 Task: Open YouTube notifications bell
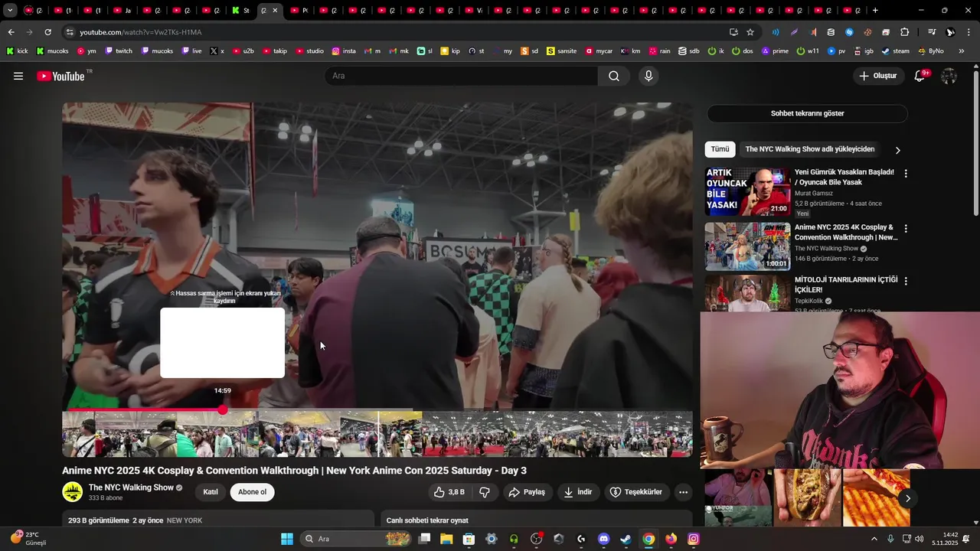920,76
